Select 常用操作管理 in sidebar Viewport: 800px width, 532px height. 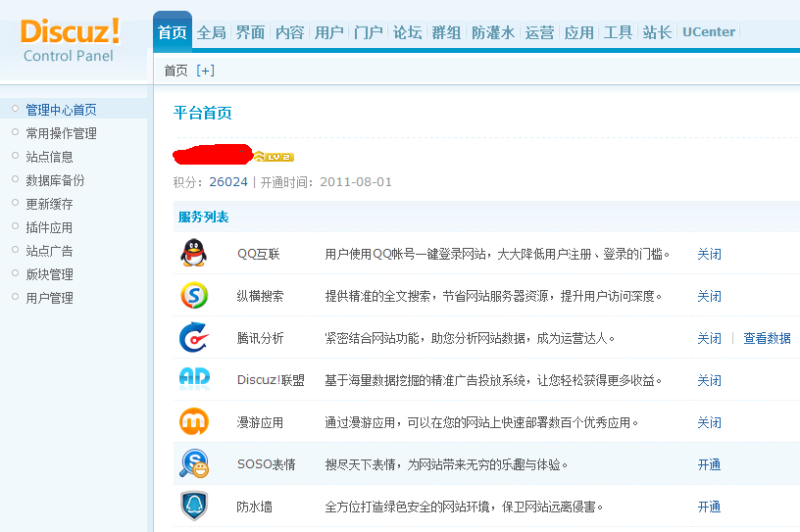(x=61, y=133)
